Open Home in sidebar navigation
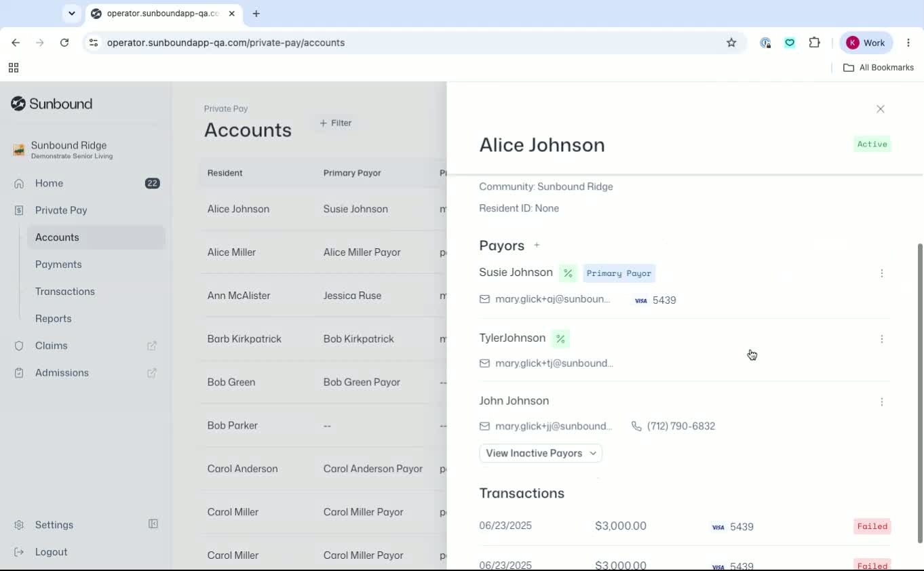924x571 pixels. coord(49,183)
